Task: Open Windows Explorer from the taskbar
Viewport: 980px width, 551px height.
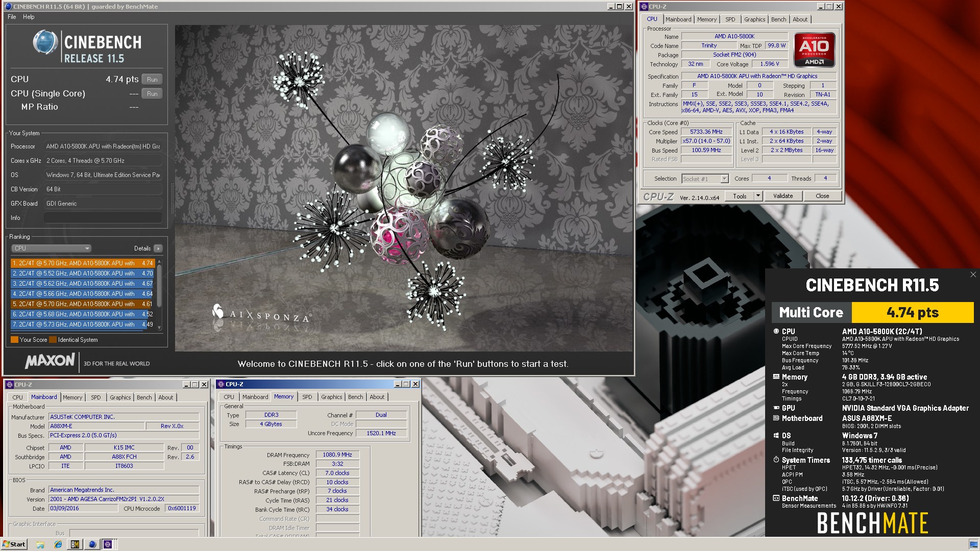Action: (40, 544)
